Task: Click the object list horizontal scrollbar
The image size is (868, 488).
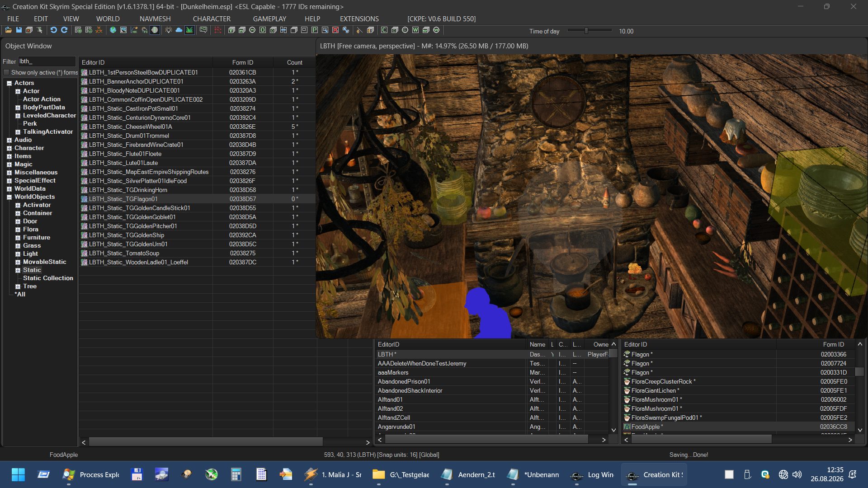Action: pyautogui.click(x=206, y=442)
